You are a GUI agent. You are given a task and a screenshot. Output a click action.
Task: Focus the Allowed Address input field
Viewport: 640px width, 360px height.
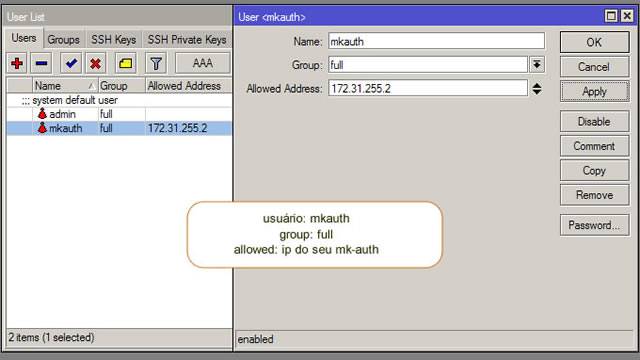428,88
